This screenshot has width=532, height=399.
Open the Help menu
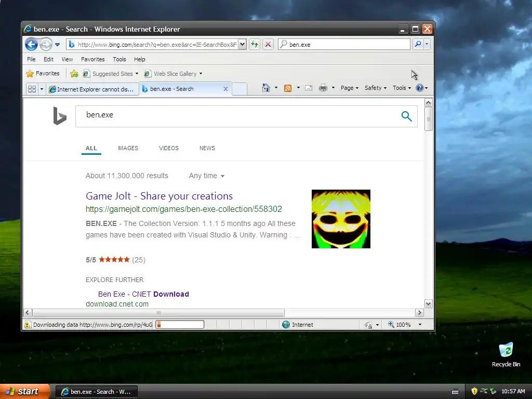click(x=139, y=59)
